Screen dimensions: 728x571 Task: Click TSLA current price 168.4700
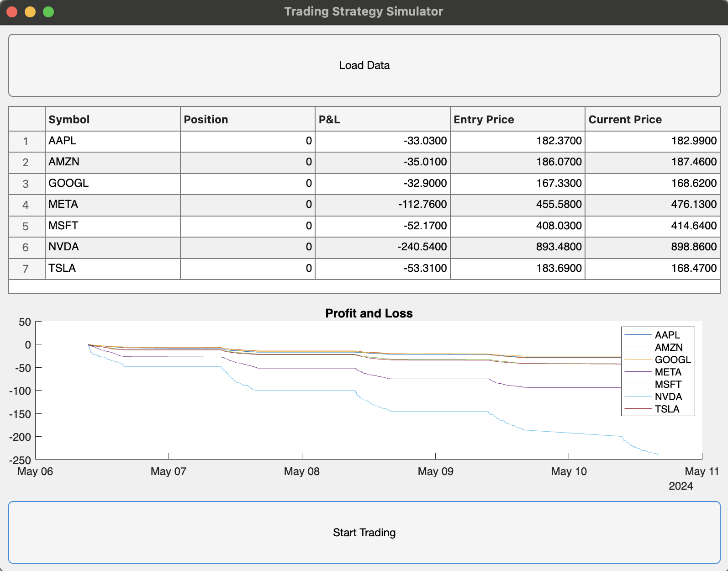click(653, 269)
